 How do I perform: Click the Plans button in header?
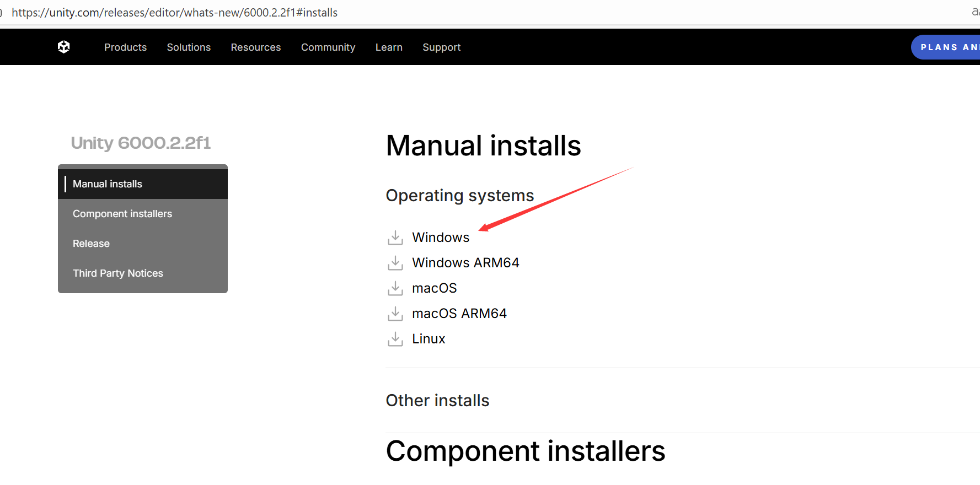[945, 47]
